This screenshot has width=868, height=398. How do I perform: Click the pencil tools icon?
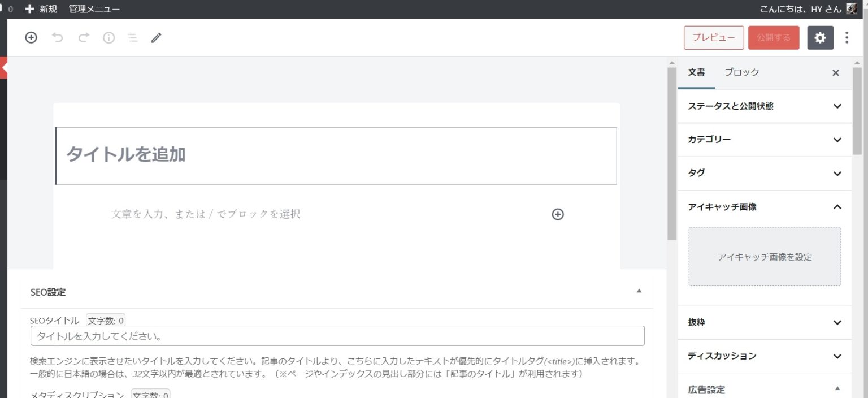coord(157,38)
